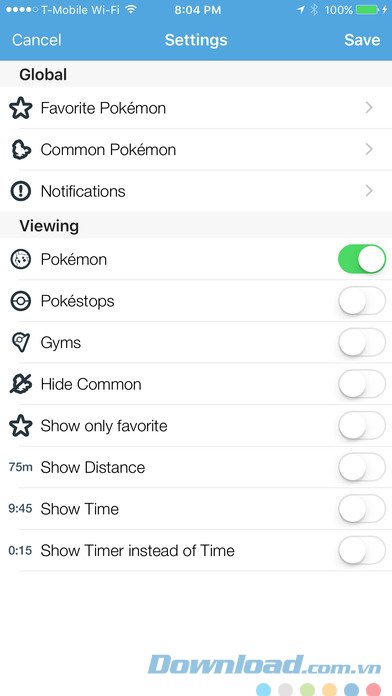Open Favorite Pokémon via its chevron

(369, 108)
